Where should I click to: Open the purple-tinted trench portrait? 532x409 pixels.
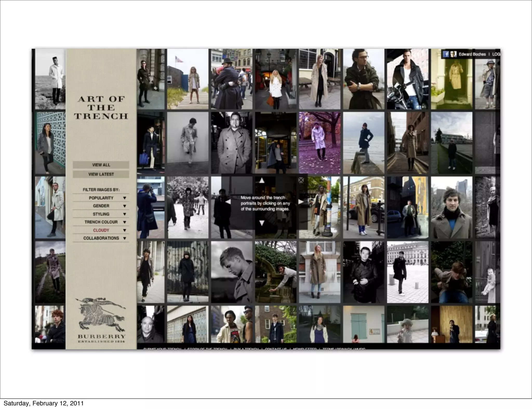pos(320,143)
